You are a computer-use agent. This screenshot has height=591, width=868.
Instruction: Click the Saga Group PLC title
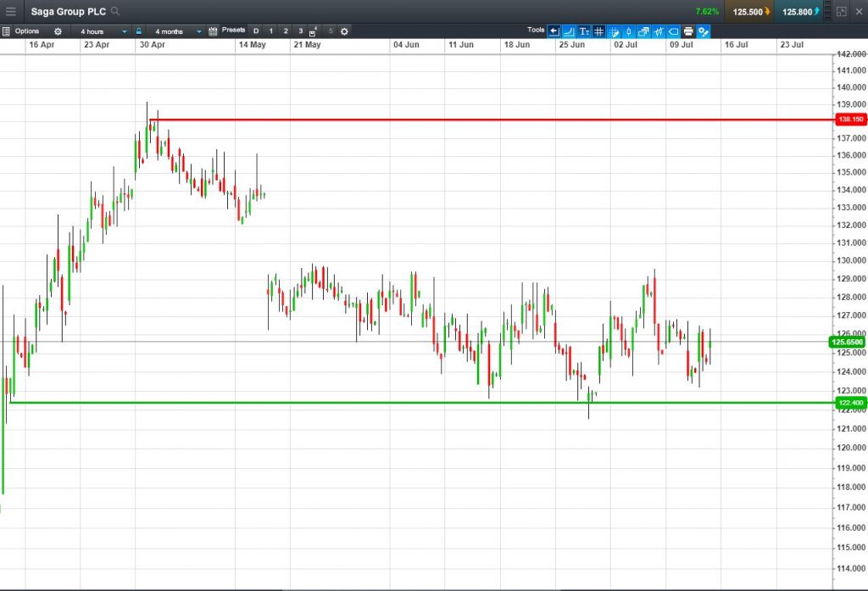tap(68, 11)
